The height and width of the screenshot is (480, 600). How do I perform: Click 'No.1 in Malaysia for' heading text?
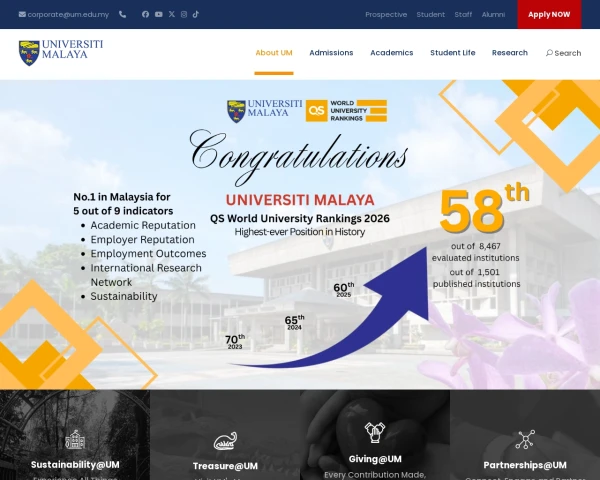[x=122, y=197]
